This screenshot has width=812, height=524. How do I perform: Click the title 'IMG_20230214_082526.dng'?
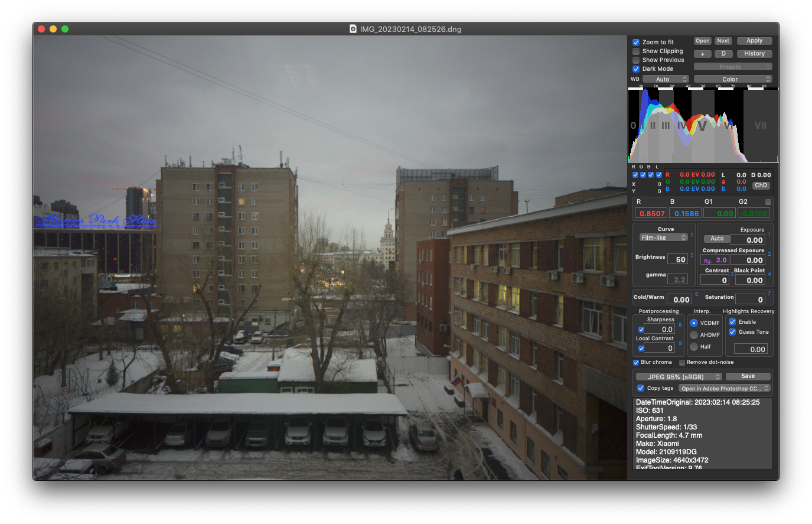click(410, 29)
